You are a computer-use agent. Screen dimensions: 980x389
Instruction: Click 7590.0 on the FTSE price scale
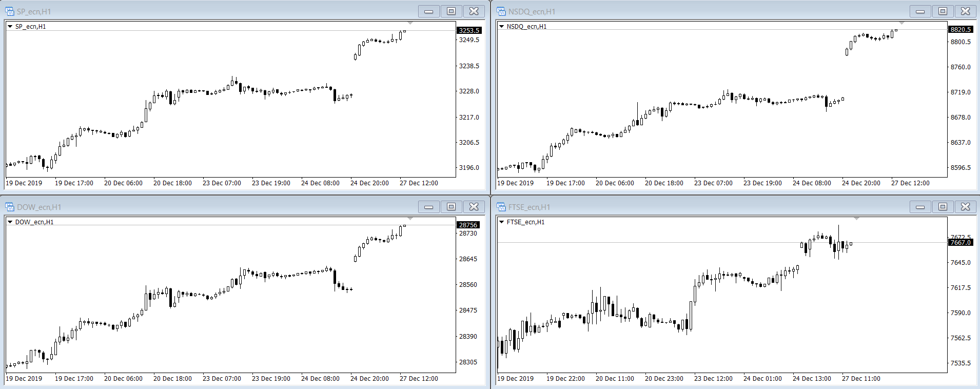coord(961,313)
